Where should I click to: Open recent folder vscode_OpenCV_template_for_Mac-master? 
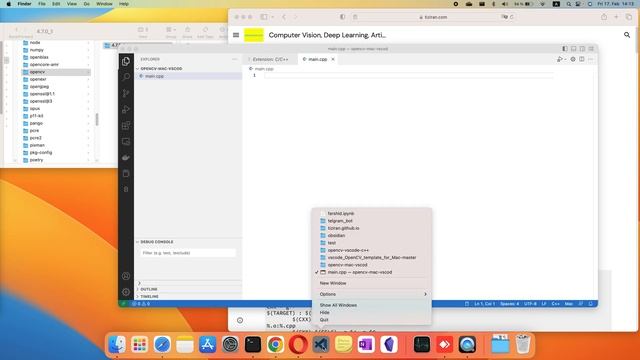(x=371, y=258)
